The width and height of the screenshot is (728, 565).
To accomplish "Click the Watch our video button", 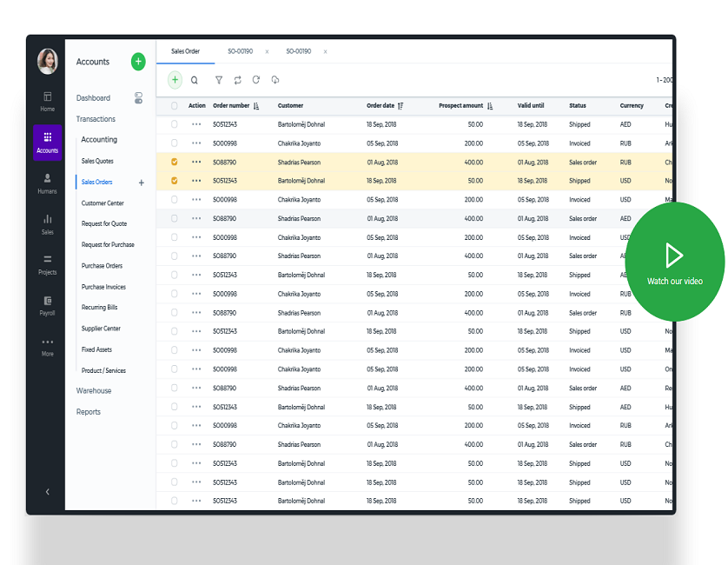I will [x=674, y=262].
